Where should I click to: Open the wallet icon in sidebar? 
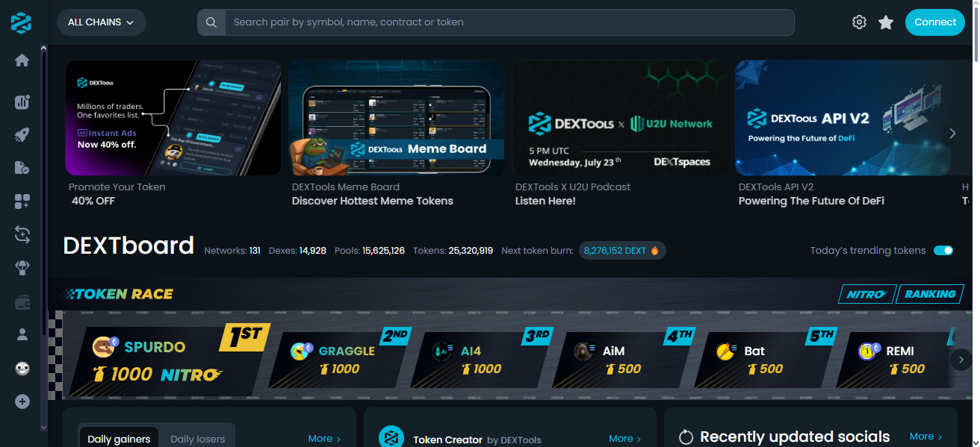(x=22, y=302)
